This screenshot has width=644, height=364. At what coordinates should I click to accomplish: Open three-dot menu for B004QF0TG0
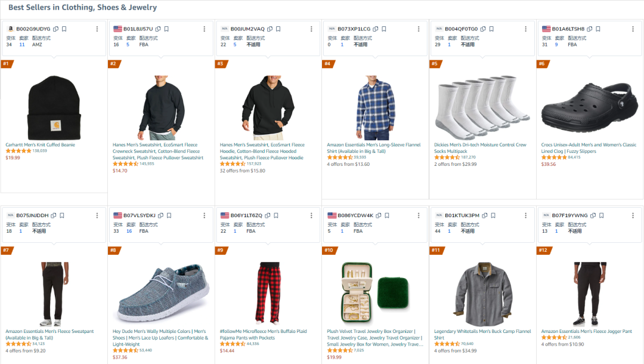tap(525, 29)
